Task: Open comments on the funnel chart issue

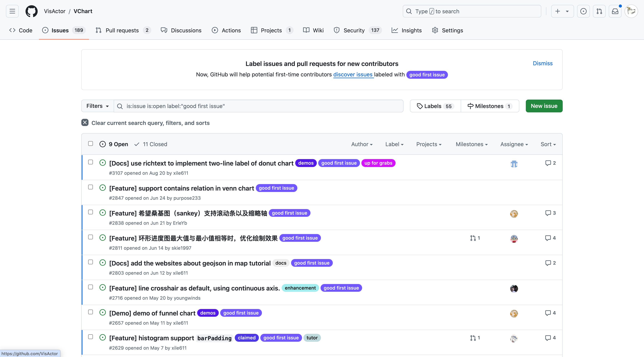Action: (550, 313)
